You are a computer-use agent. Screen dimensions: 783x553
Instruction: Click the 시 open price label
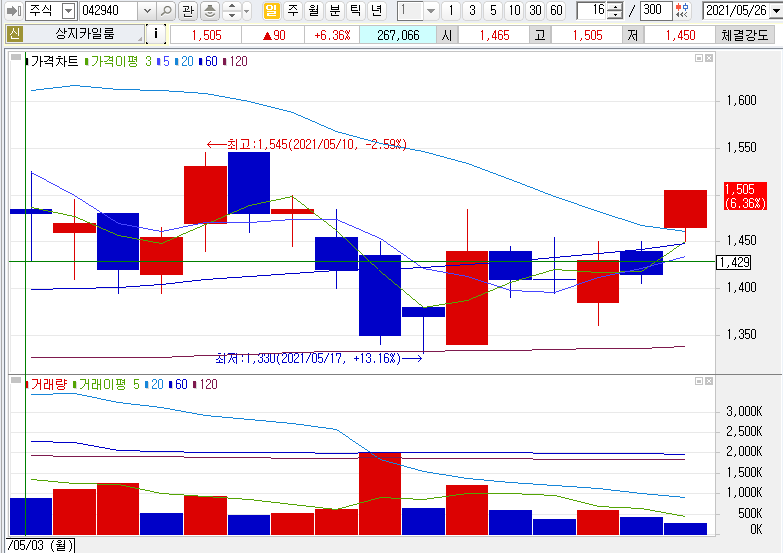click(447, 35)
